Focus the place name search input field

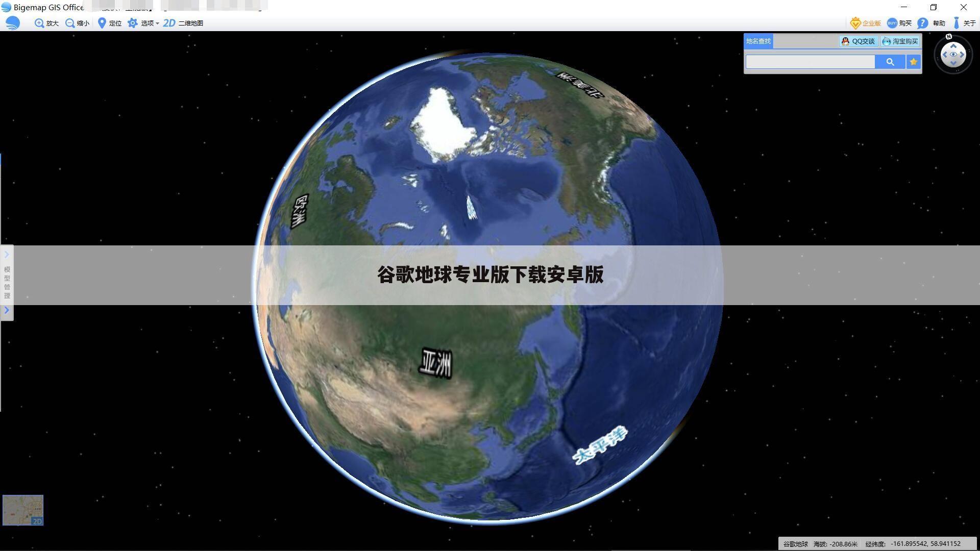tap(810, 62)
